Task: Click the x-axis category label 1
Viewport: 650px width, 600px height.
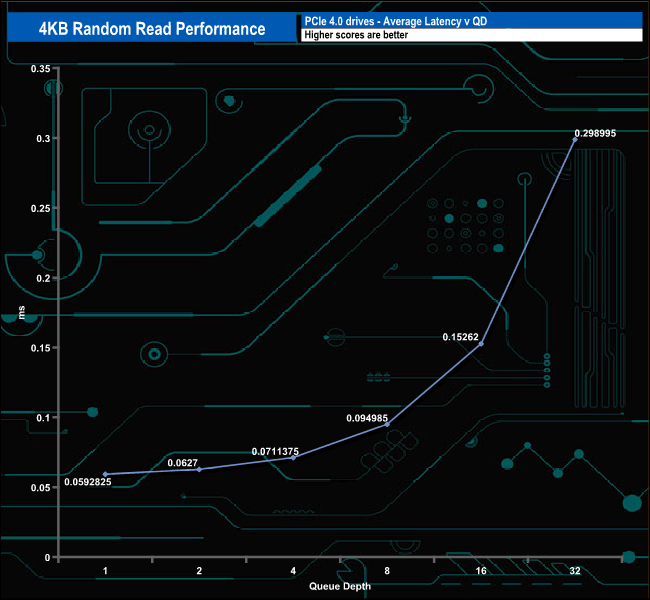Action: 105,571
